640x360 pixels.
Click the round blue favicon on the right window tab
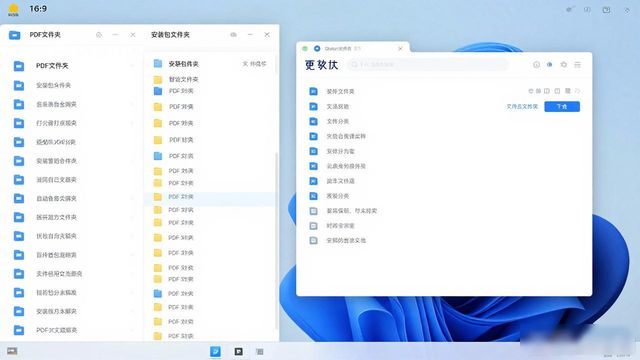(317, 49)
